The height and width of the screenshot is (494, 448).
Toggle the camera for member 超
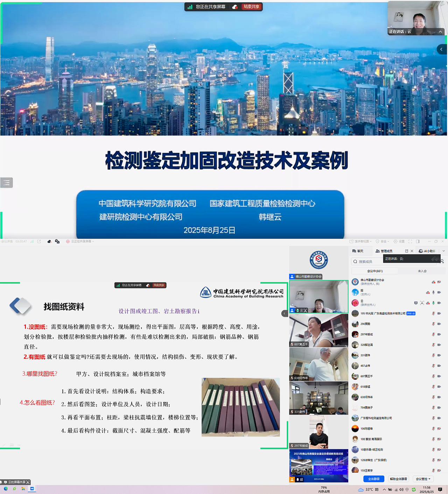click(439, 292)
